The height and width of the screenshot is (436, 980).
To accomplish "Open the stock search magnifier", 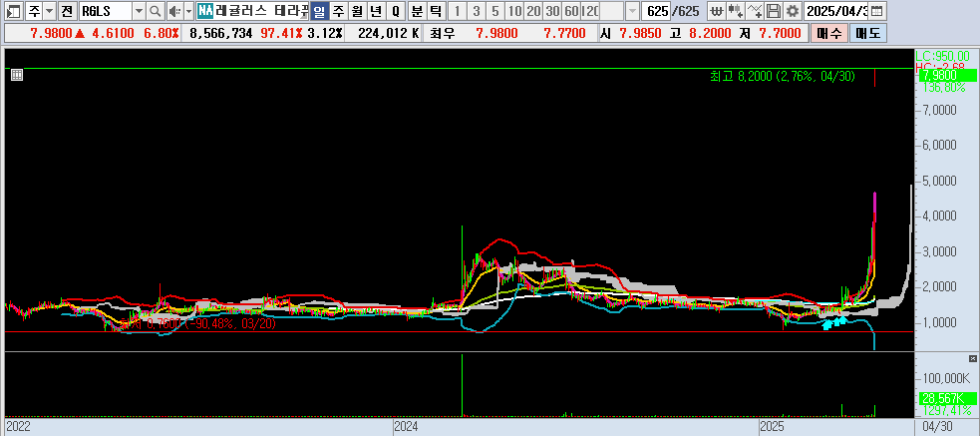I will [x=156, y=11].
